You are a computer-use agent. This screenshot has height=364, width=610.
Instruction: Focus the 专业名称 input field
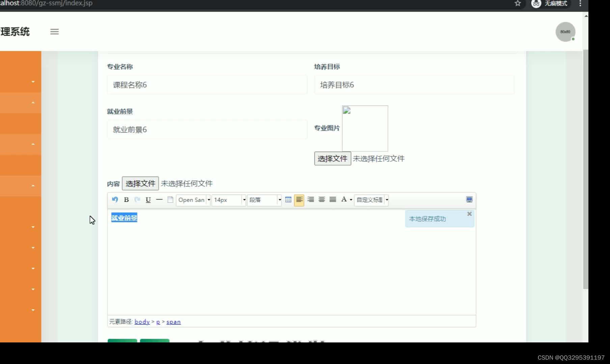pos(207,85)
